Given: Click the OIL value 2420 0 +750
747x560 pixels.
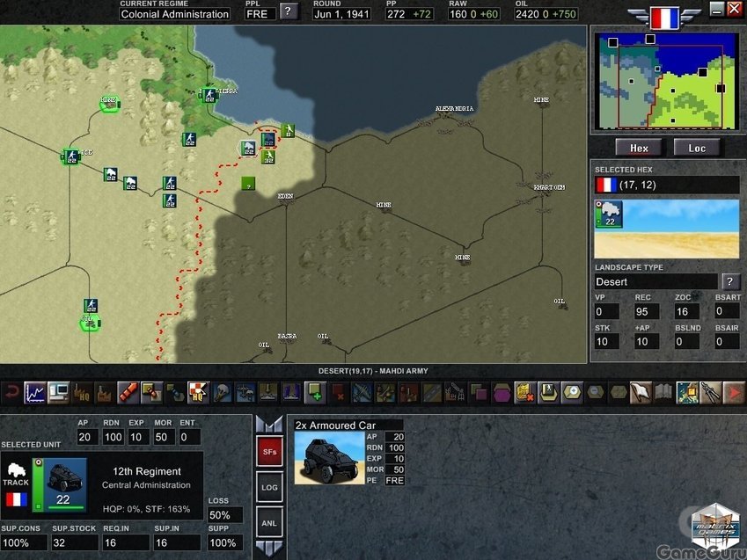Looking at the screenshot, I should coord(546,14).
